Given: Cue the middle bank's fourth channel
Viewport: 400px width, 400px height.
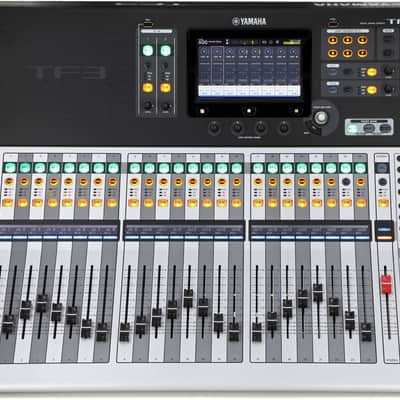Looking at the screenshot, I should [x=178, y=182].
